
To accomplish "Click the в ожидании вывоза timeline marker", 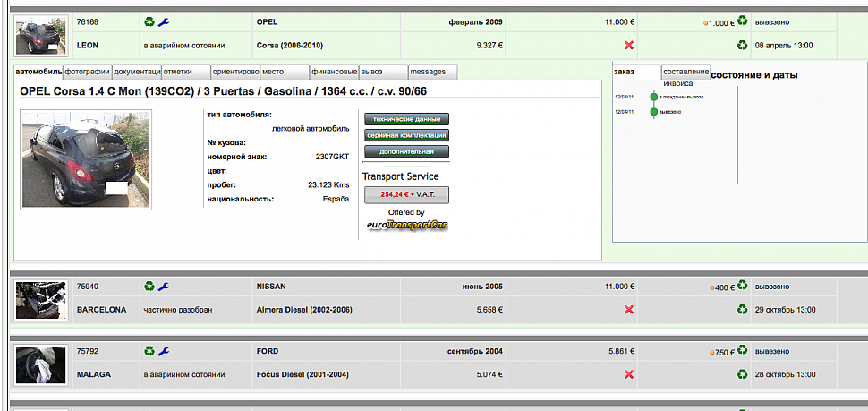I will pos(653,97).
